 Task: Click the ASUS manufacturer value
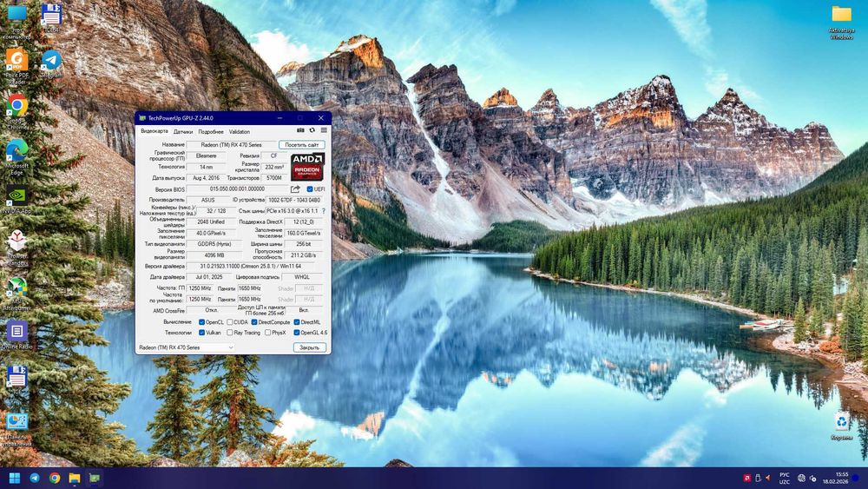click(x=208, y=200)
